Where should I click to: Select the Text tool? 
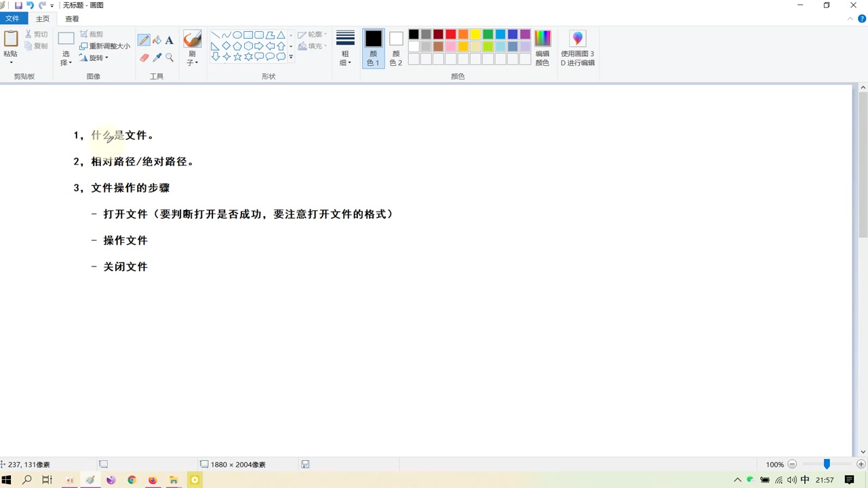click(170, 41)
